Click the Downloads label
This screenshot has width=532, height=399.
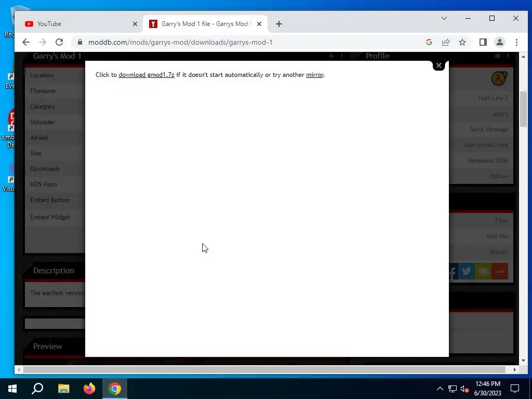[x=45, y=169]
